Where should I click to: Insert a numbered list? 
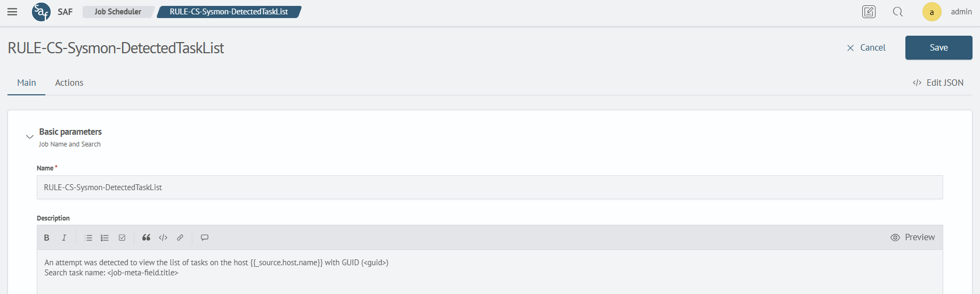coord(105,238)
